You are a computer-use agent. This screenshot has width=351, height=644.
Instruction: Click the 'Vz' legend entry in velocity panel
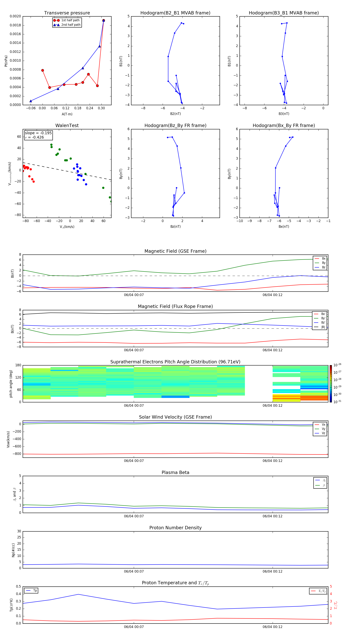(320, 433)
